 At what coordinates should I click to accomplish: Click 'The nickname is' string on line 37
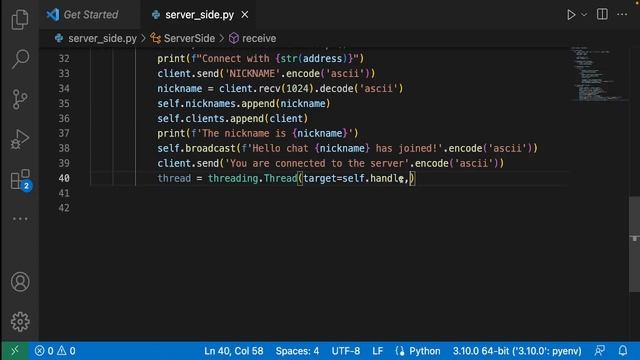tap(244, 133)
